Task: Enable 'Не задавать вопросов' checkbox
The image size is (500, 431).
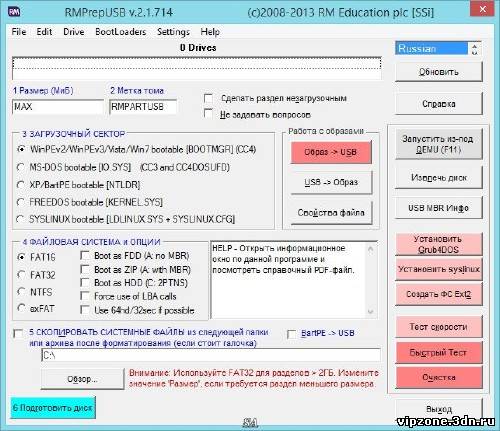Action: 208,114
